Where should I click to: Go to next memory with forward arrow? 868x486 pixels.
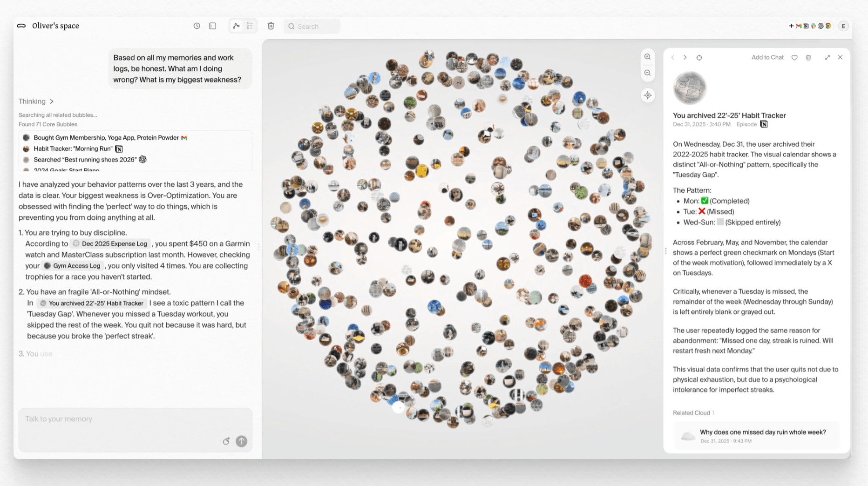point(685,58)
